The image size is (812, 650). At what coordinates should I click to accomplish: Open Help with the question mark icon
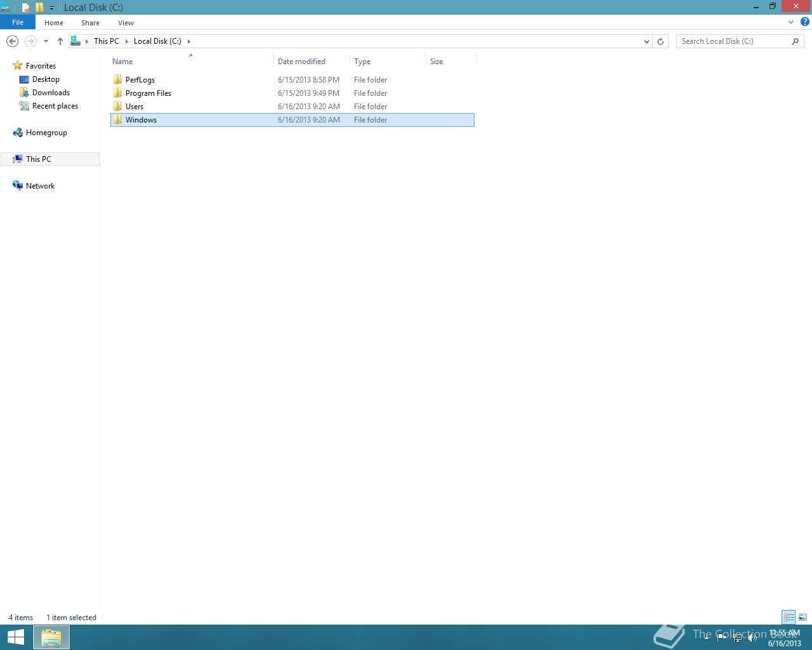pyautogui.click(x=804, y=22)
